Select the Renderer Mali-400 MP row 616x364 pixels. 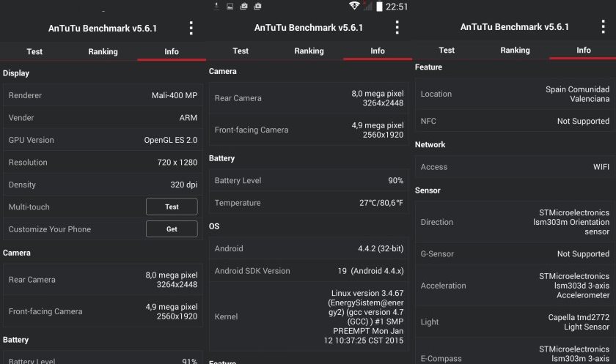(x=103, y=95)
